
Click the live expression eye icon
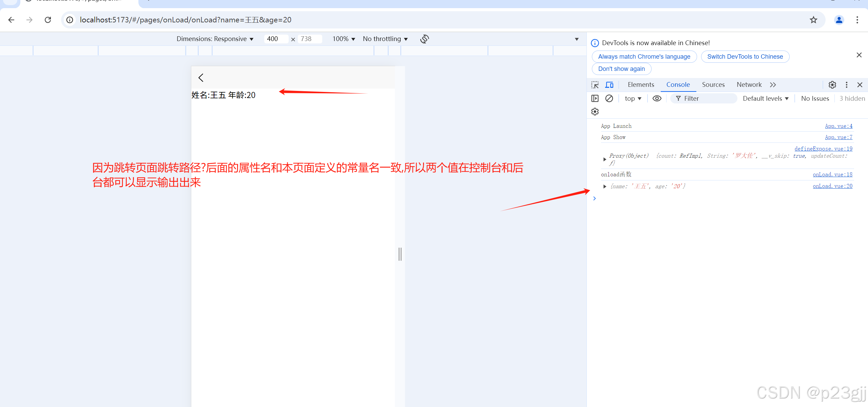click(657, 98)
